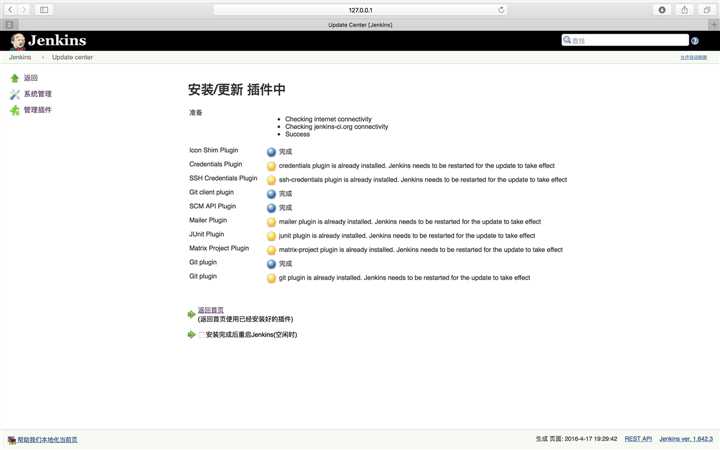Screen dimensions: 720x450
Task: Click the page generated timestamp in footer
Action: [576, 439]
